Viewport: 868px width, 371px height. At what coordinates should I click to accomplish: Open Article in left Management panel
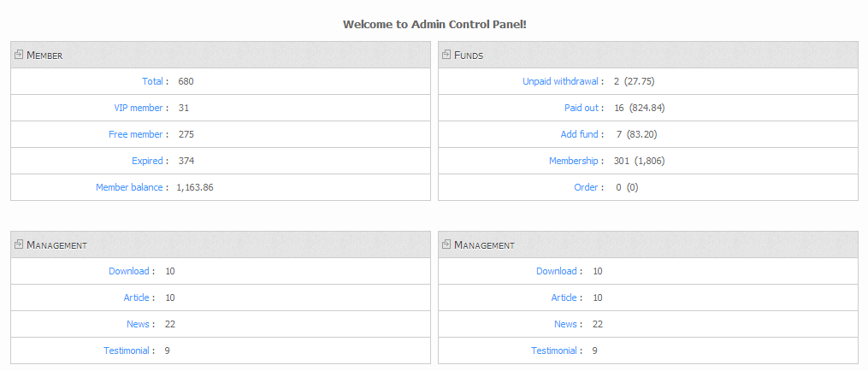coord(136,297)
